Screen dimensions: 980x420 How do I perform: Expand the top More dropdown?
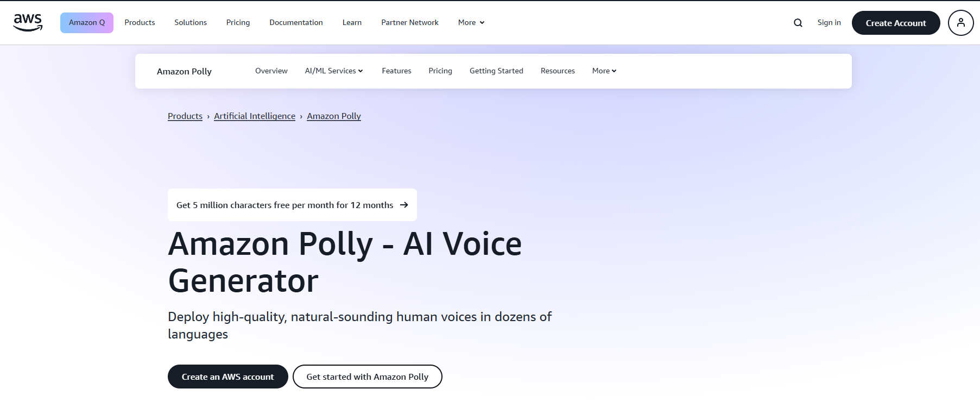(x=471, y=22)
